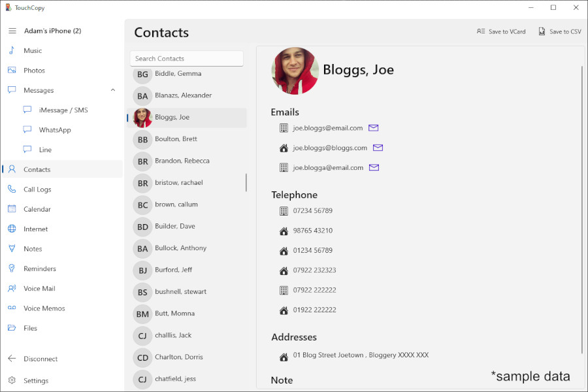Screen dimensions: 588x392
Task: Open the Voice Memos section
Action: (x=44, y=308)
